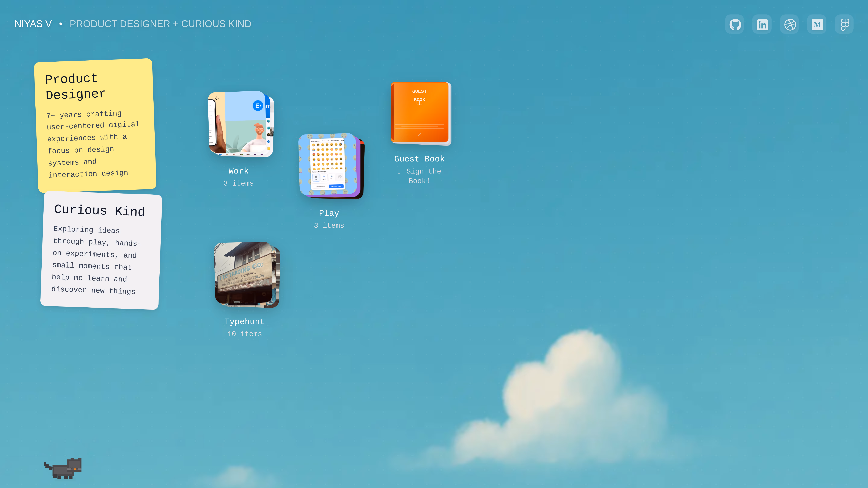Screen dimensions: 868x488
Task: Open the Work folder thumbnail stack
Action: (241, 124)
